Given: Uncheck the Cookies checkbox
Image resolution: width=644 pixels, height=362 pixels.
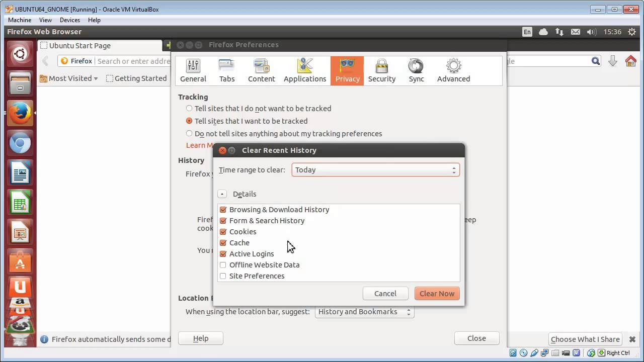Looking at the screenshot, I should 223,232.
